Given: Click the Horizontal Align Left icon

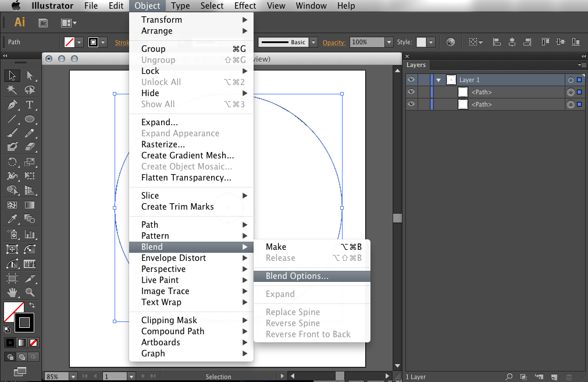Looking at the screenshot, I should pos(497,42).
